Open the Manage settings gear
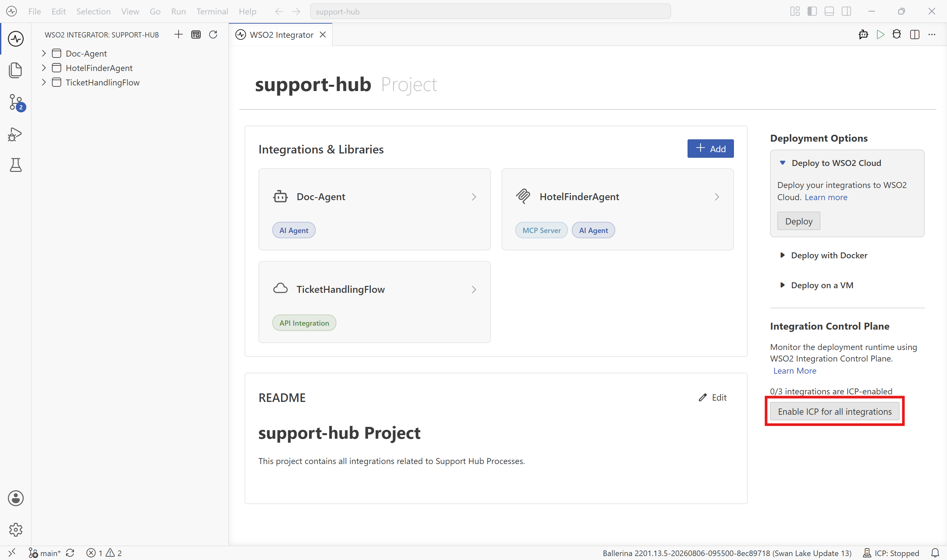947x560 pixels. coord(15,529)
